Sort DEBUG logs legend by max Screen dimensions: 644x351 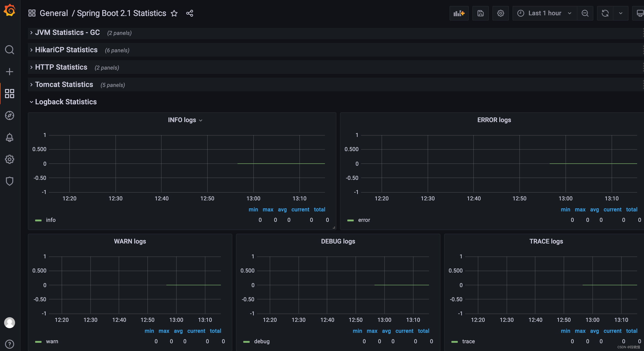372,331
